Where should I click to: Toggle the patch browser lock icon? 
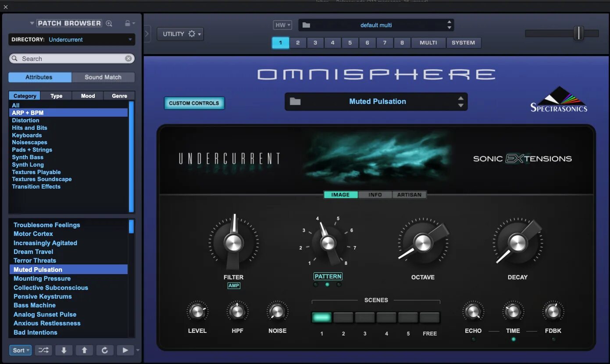tap(127, 23)
